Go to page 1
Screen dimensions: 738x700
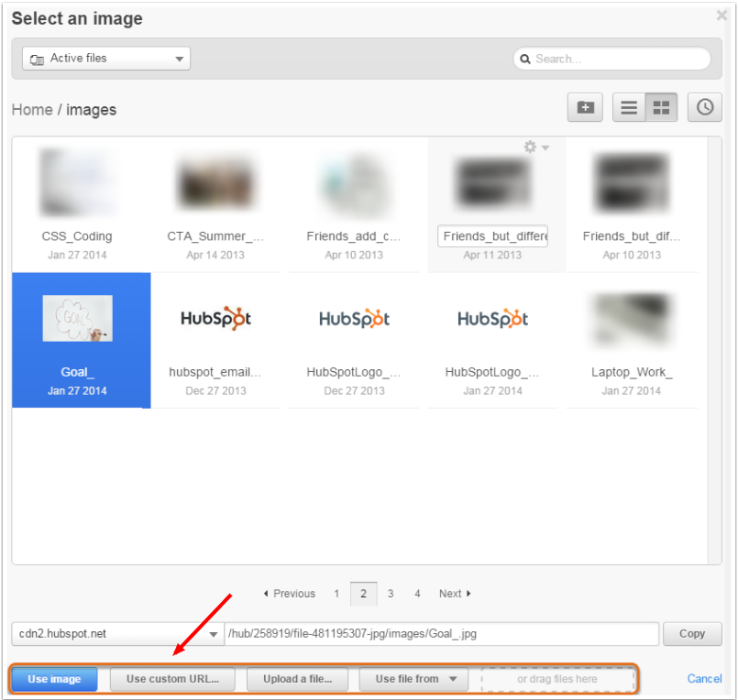(x=336, y=594)
